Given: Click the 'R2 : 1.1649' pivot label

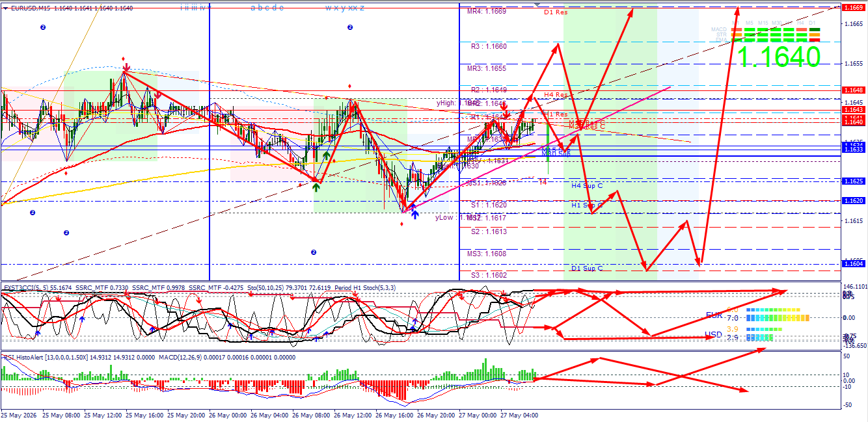Looking at the screenshot, I should click(x=489, y=90).
